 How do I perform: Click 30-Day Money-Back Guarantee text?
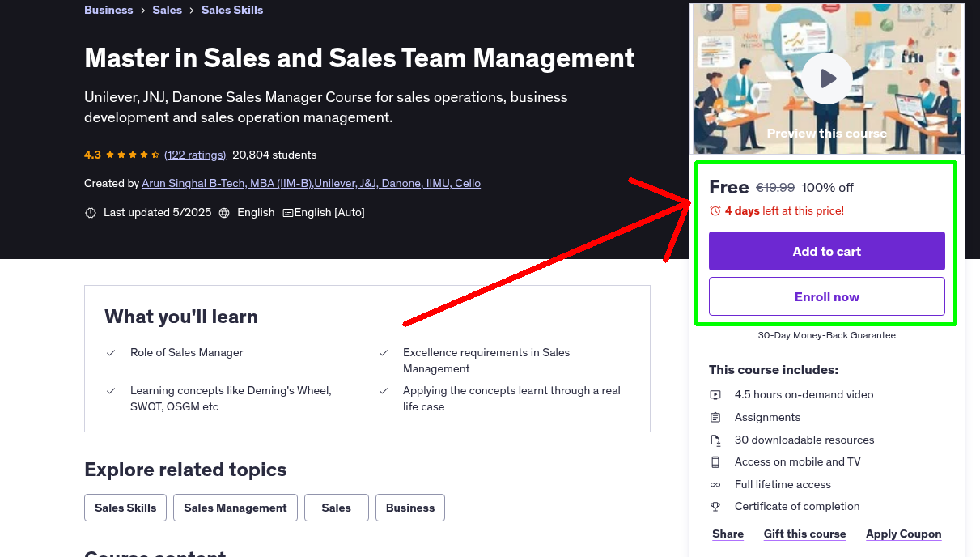827,335
